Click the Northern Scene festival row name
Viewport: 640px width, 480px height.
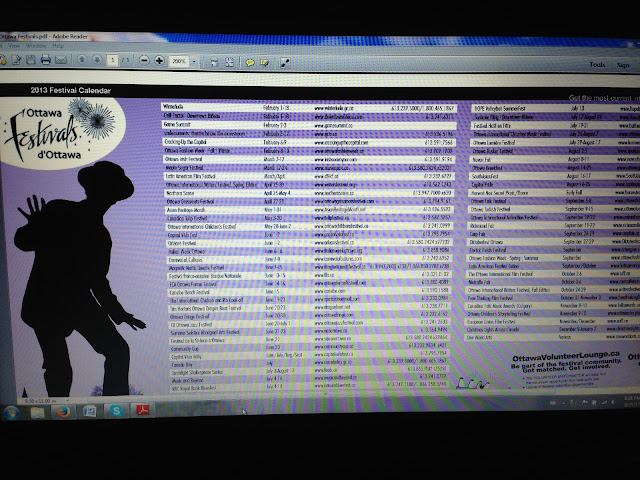pos(180,193)
